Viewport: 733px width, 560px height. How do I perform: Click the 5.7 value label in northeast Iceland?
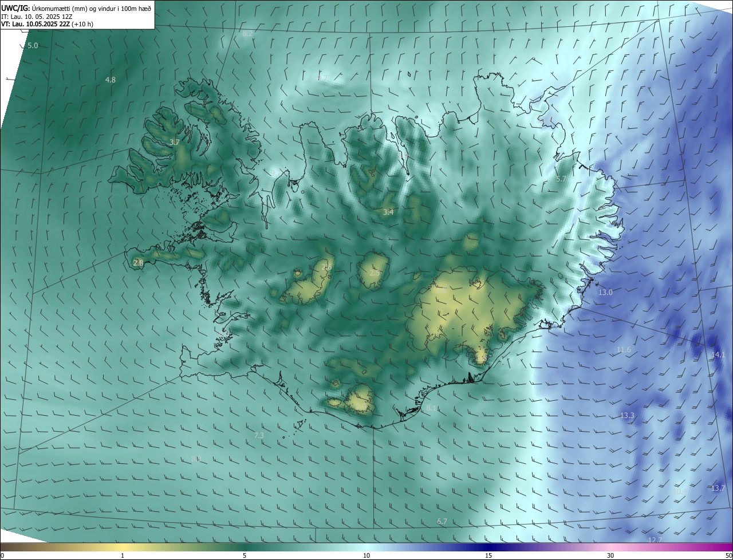pyautogui.click(x=561, y=179)
